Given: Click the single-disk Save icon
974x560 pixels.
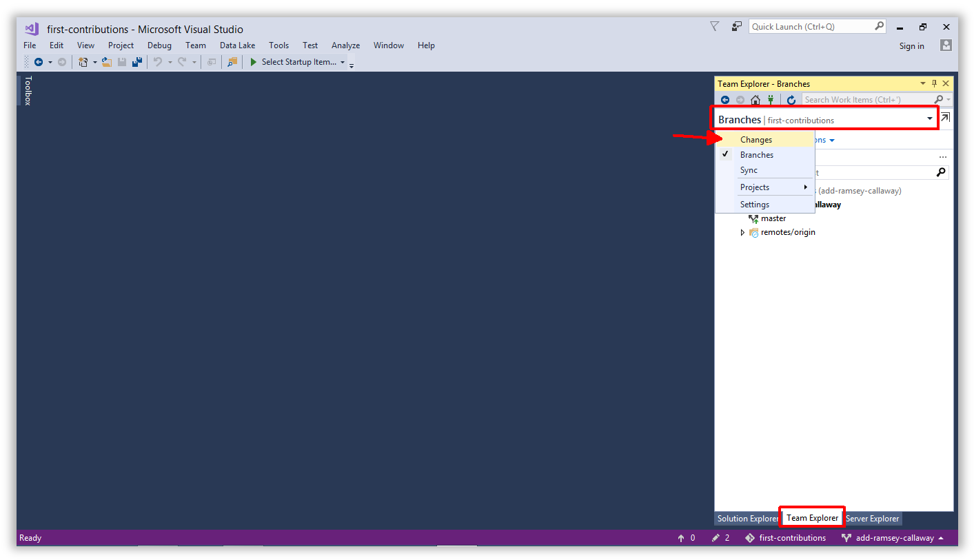Looking at the screenshot, I should tap(122, 62).
